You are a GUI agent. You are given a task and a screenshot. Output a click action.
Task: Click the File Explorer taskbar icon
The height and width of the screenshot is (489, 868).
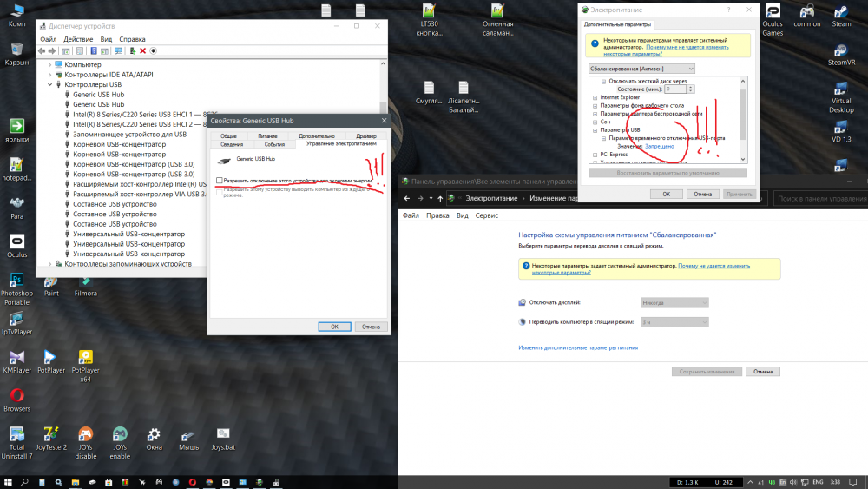76,482
